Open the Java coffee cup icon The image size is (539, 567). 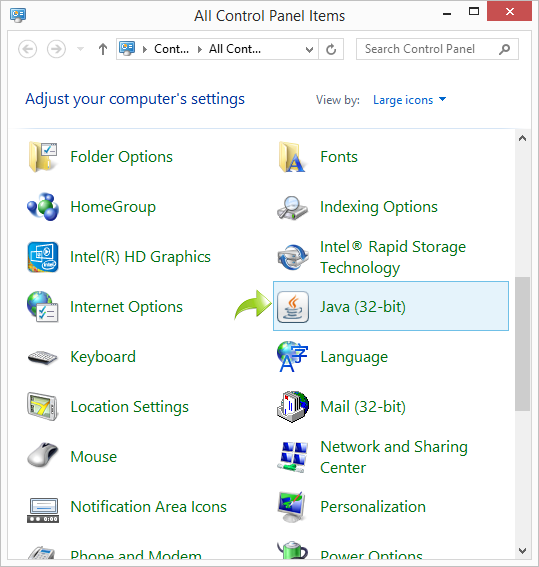click(293, 307)
